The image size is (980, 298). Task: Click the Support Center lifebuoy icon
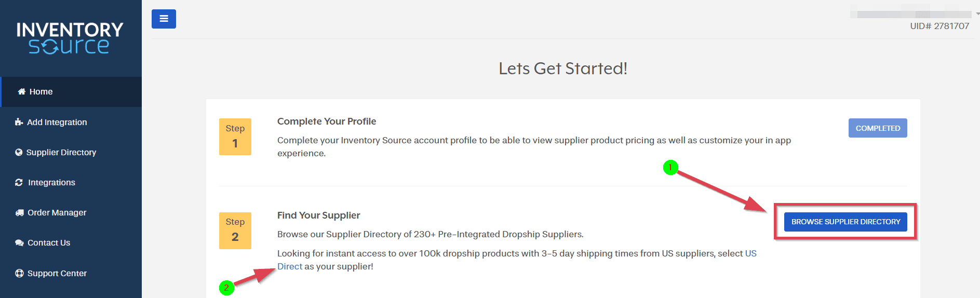point(20,273)
